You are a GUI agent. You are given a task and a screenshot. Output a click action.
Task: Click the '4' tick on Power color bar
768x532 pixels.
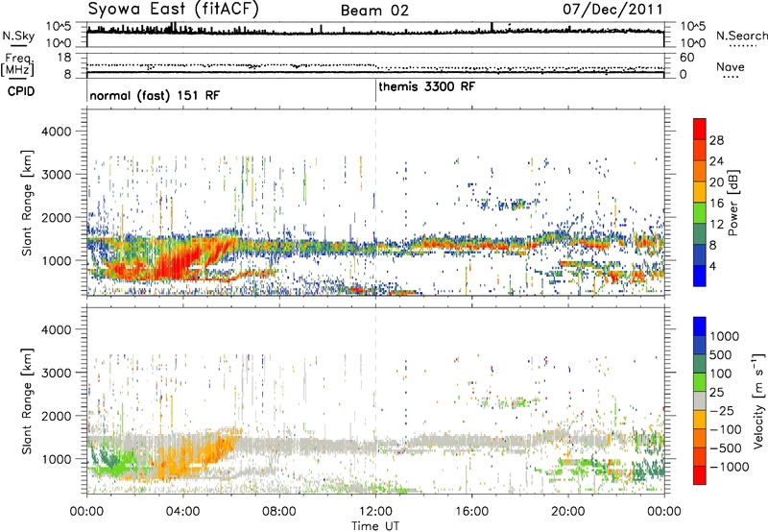click(x=712, y=266)
